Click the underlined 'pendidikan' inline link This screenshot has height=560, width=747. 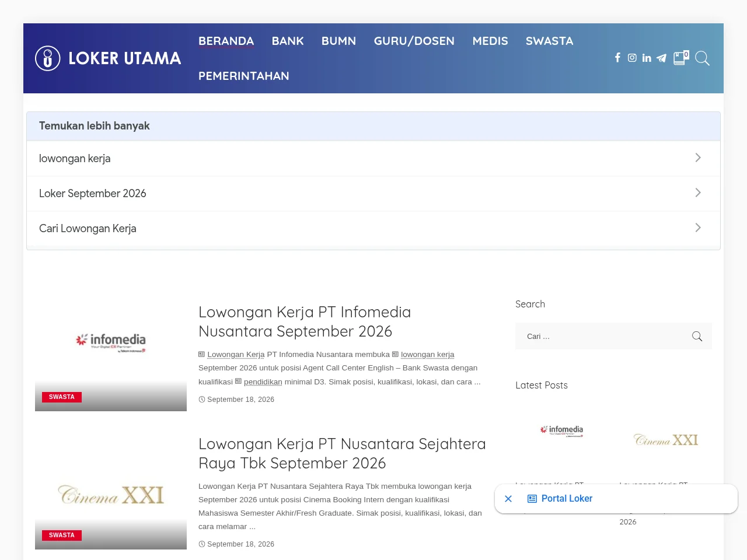263,382
